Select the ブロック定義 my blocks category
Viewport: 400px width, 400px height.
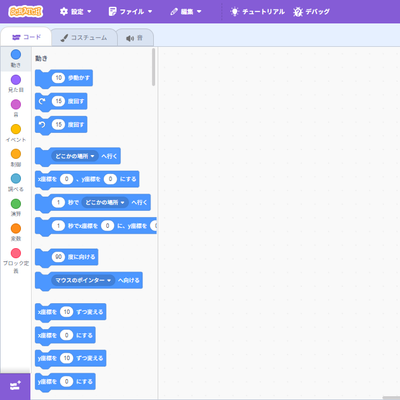tap(16, 261)
